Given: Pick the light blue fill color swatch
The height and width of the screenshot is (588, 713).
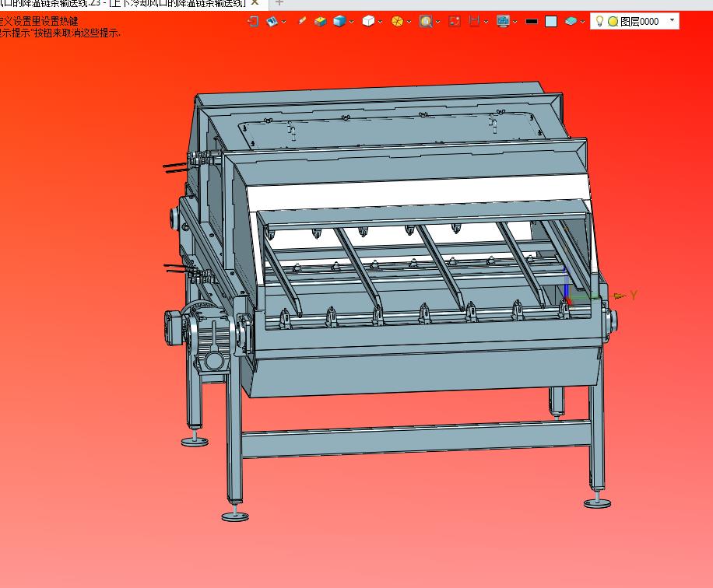Looking at the screenshot, I should point(551,21).
